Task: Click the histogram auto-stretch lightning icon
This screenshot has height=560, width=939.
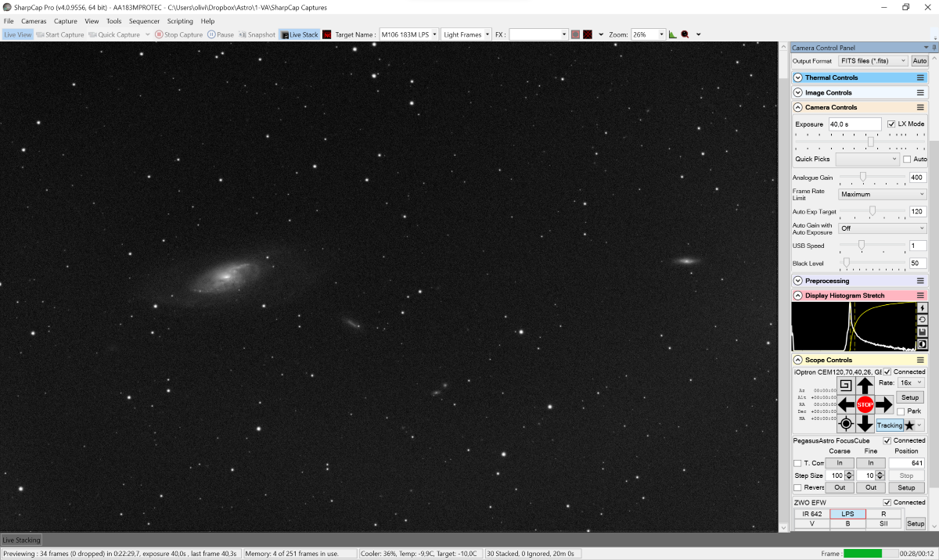Action: click(x=922, y=308)
